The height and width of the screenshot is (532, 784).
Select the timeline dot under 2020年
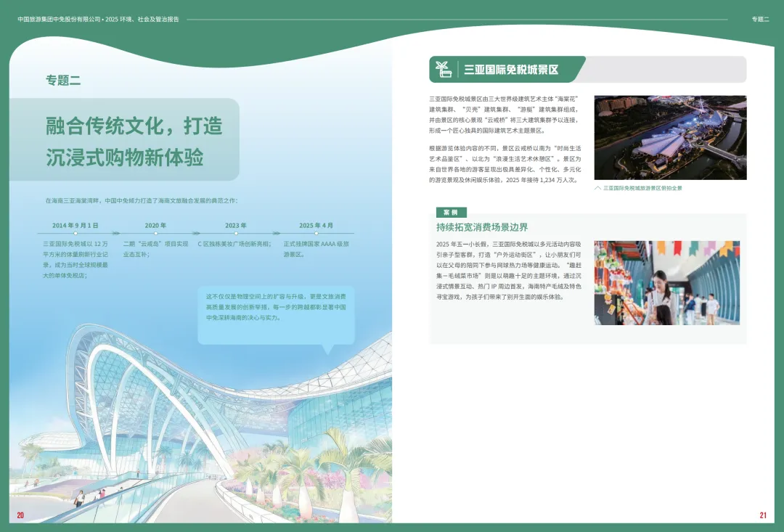pyautogui.click(x=155, y=234)
